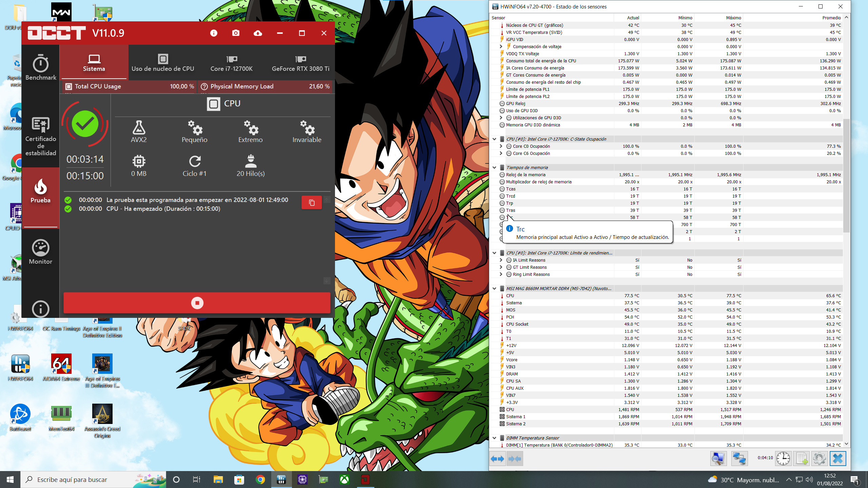Collapse MSI MAG B660M MORTAR sensor group

494,288
